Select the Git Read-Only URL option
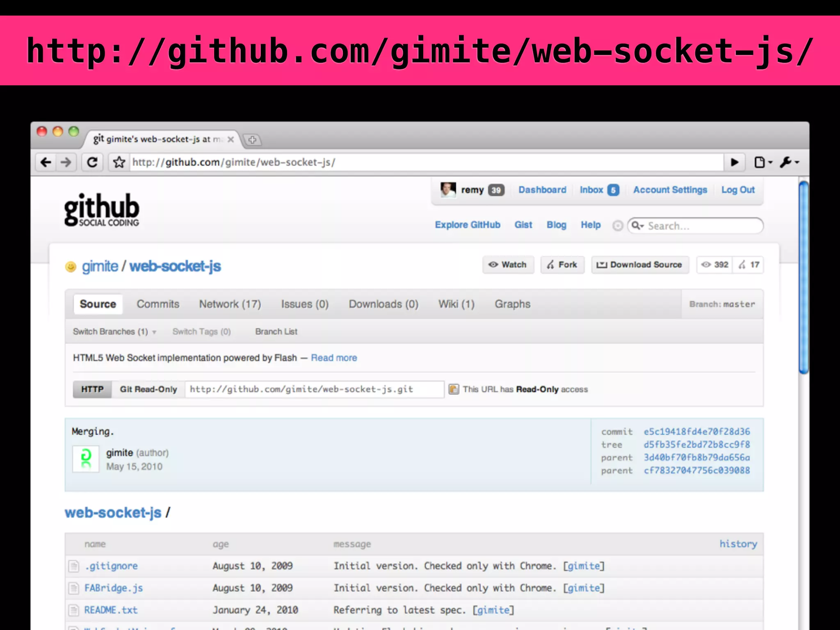 point(148,389)
